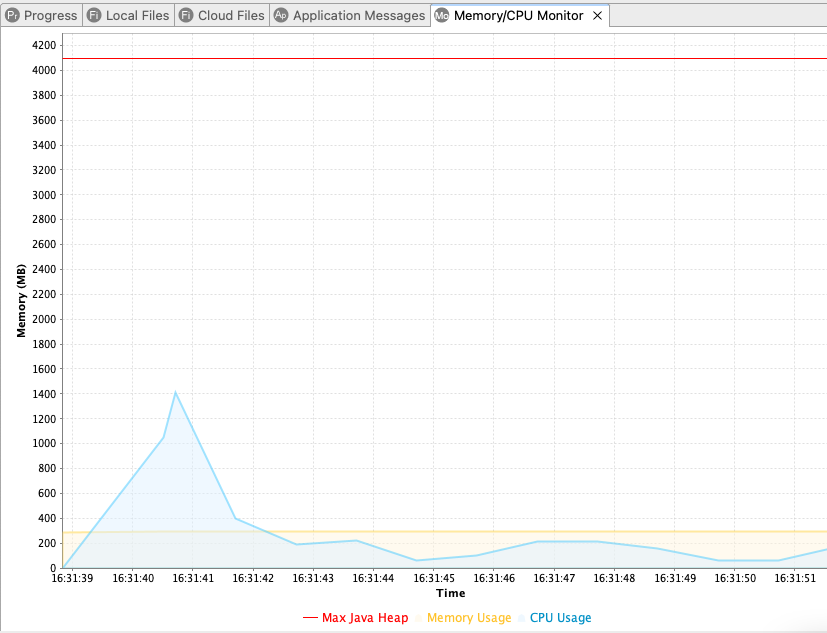Click the Application Messages tab icon
This screenshot has width=827, height=633.
pyautogui.click(x=281, y=16)
